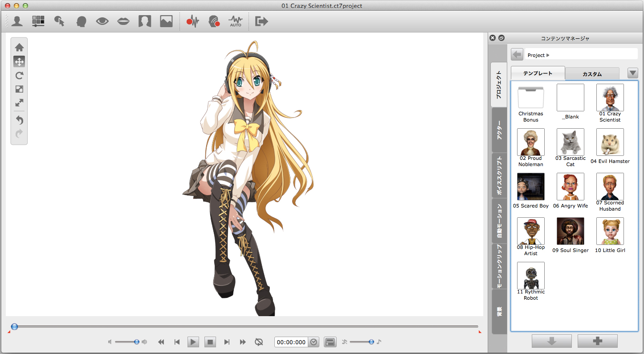Mute audio using the speaker icon
Image resolution: width=644 pixels, height=354 pixels.
[x=110, y=342]
